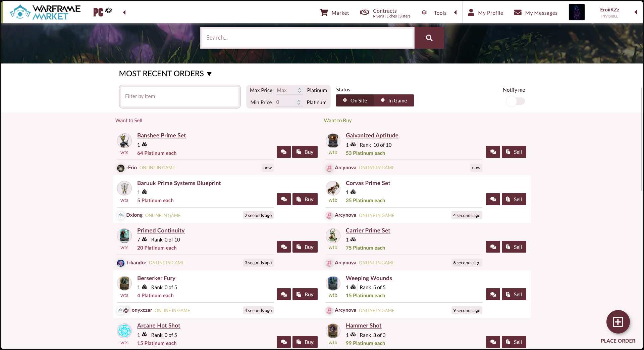
Task: Message seller of Baruuk Prime Systems Blueprint
Action: (x=284, y=199)
